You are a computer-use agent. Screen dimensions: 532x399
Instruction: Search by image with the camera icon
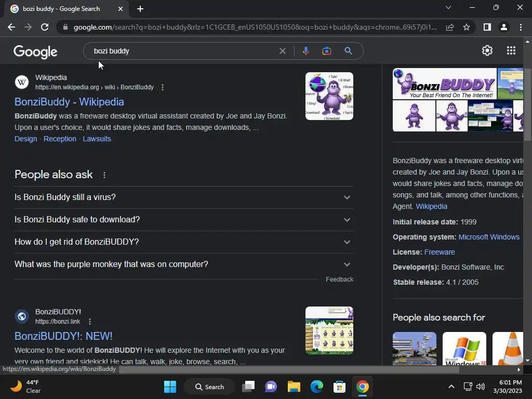[327, 51]
